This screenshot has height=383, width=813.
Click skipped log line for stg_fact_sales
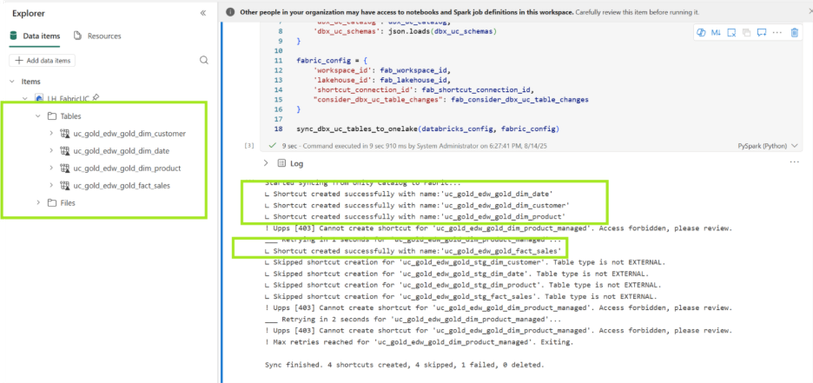(461, 297)
